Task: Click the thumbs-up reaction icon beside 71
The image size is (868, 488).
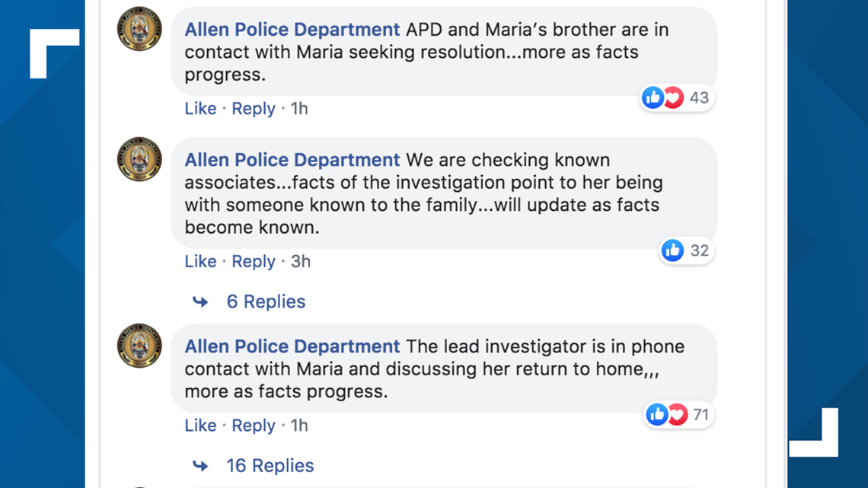Action: [656, 414]
